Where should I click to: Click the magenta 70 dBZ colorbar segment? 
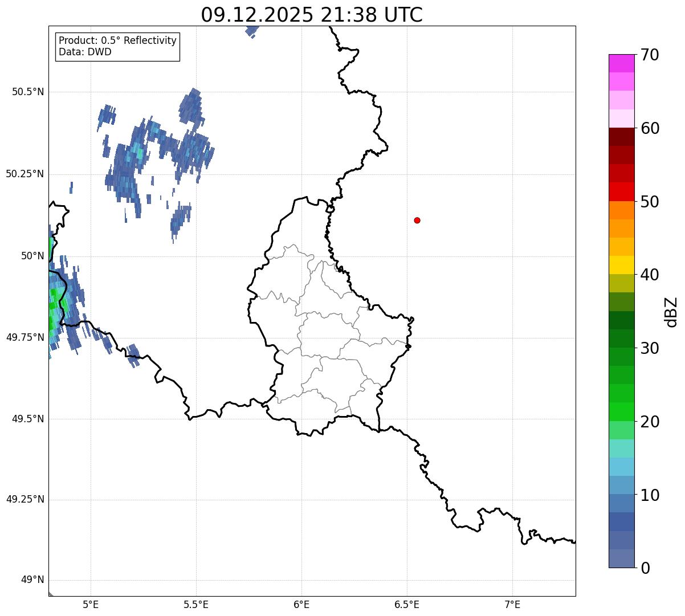click(x=621, y=63)
